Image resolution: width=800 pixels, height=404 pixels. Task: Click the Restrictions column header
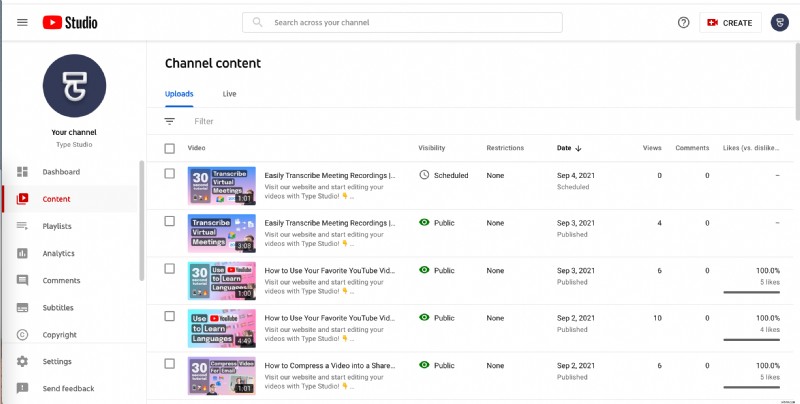coord(505,148)
